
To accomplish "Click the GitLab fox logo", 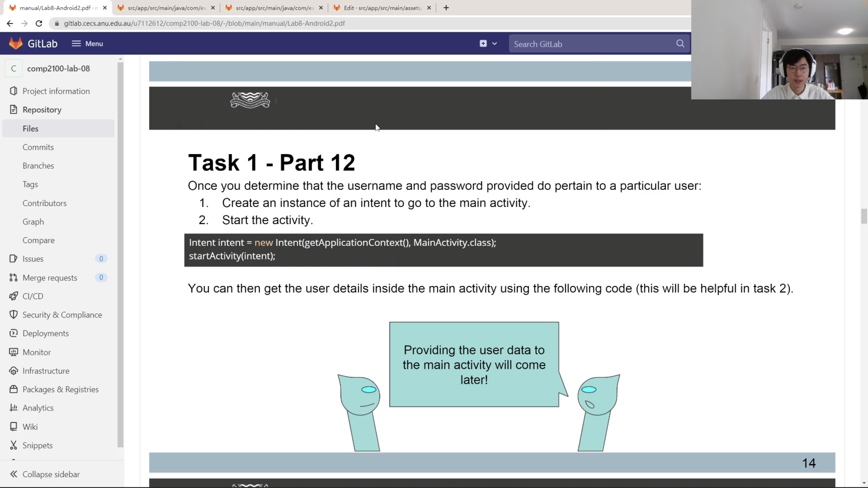I will 16,43.
